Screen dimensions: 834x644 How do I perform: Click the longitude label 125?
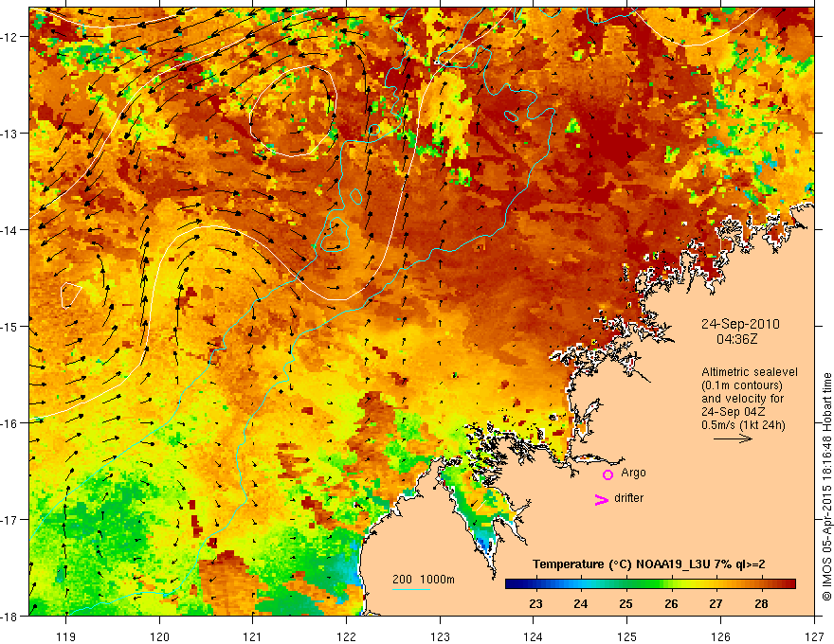click(627, 636)
